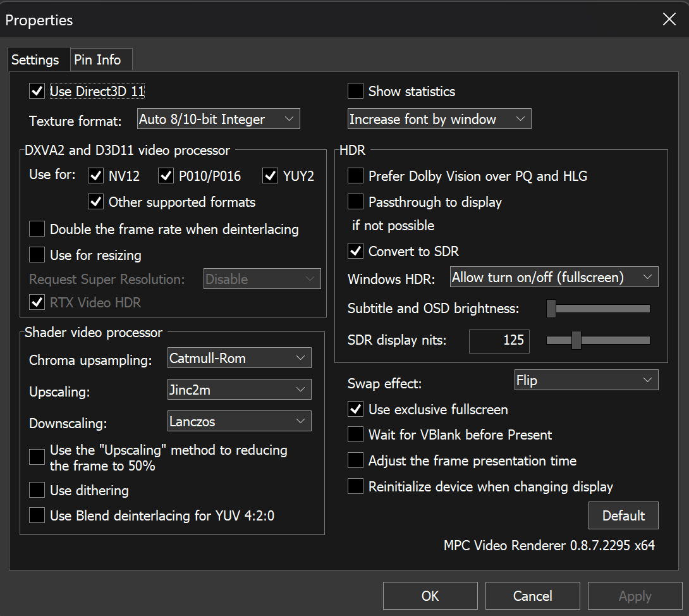The height and width of the screenshot is (616, 689).
Task: Open the Texture format dropdown
Action: tap(218, 118)
